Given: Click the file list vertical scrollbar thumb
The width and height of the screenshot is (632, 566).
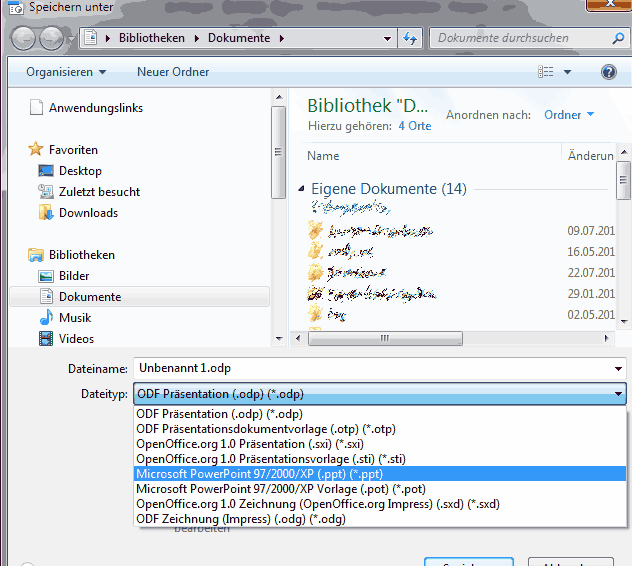Looking at the screenshot, I should 624,180.
